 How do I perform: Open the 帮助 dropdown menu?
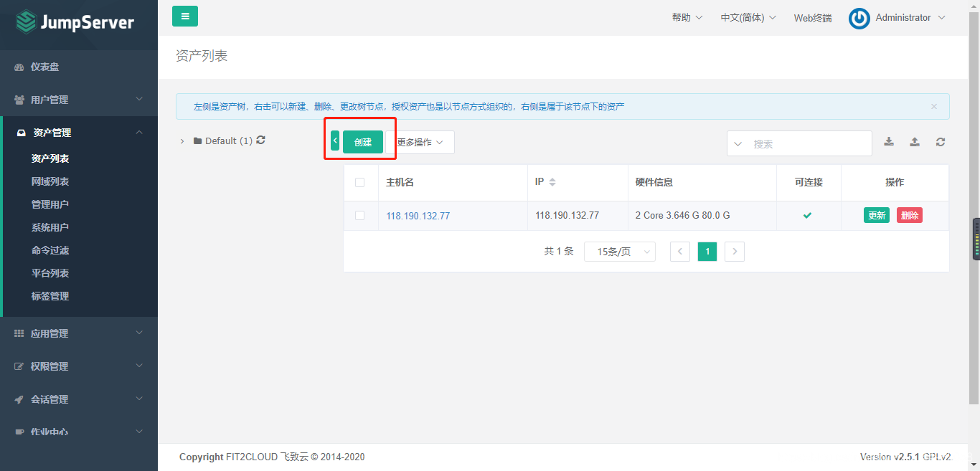tap(687, 17)
